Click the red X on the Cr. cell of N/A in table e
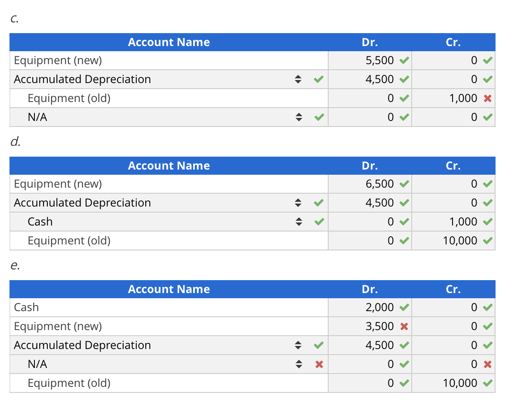Viewport: 505px width, 420px height. (x=487, y=364)
